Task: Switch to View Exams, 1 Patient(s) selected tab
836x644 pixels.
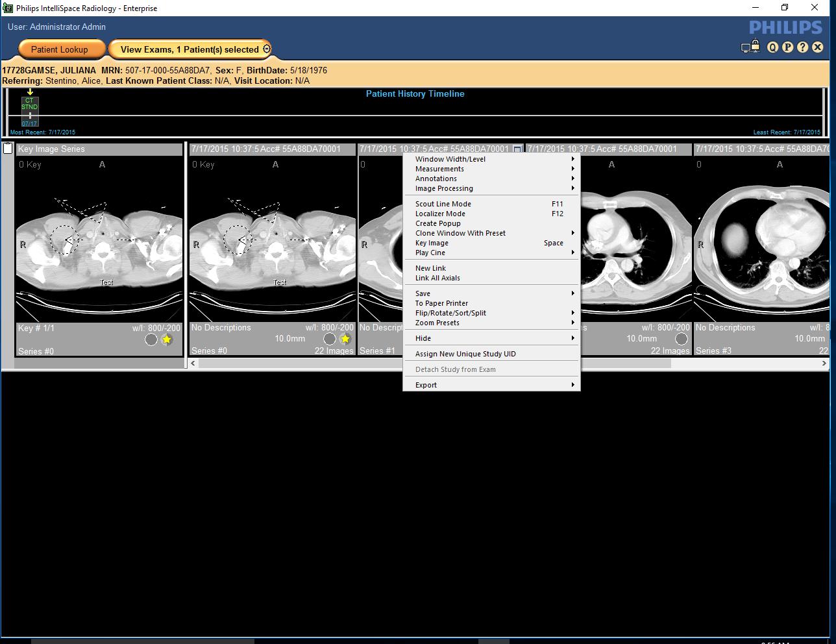Action: click(x=190, y=49)
